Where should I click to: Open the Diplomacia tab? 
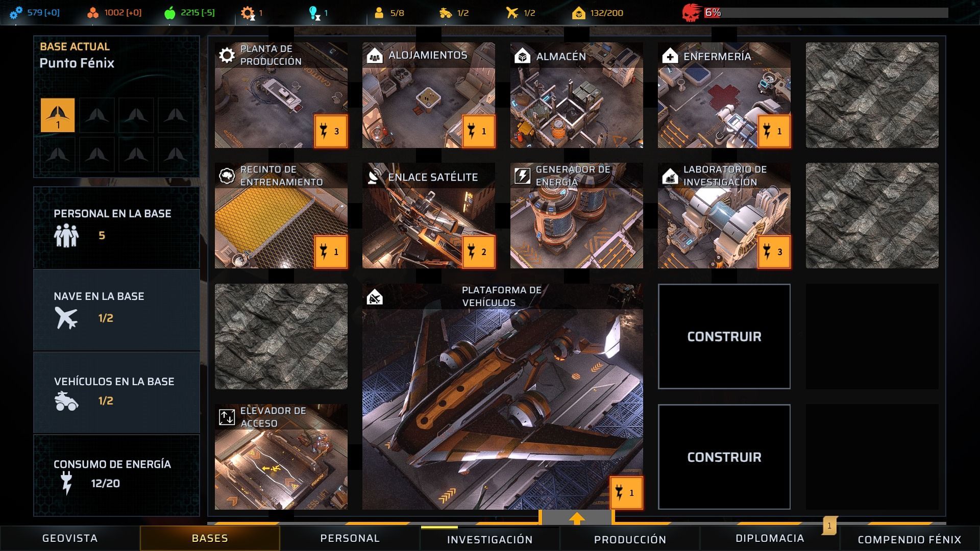pos(770,538)
